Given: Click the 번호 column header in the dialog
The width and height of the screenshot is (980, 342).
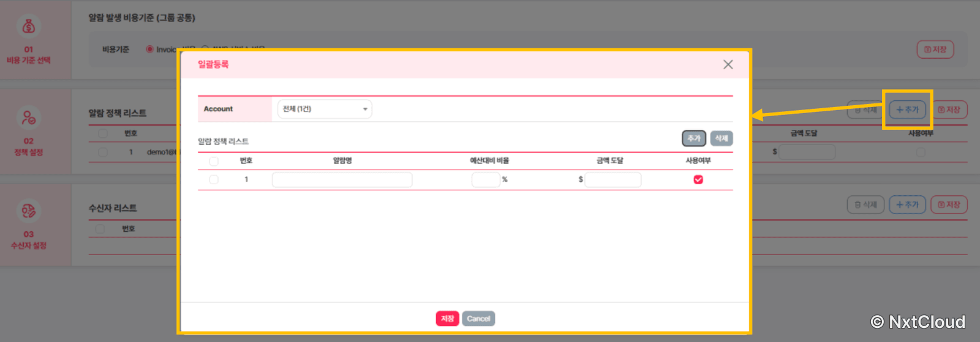Looking at the screenshot, I should click(x=246, y=161).
